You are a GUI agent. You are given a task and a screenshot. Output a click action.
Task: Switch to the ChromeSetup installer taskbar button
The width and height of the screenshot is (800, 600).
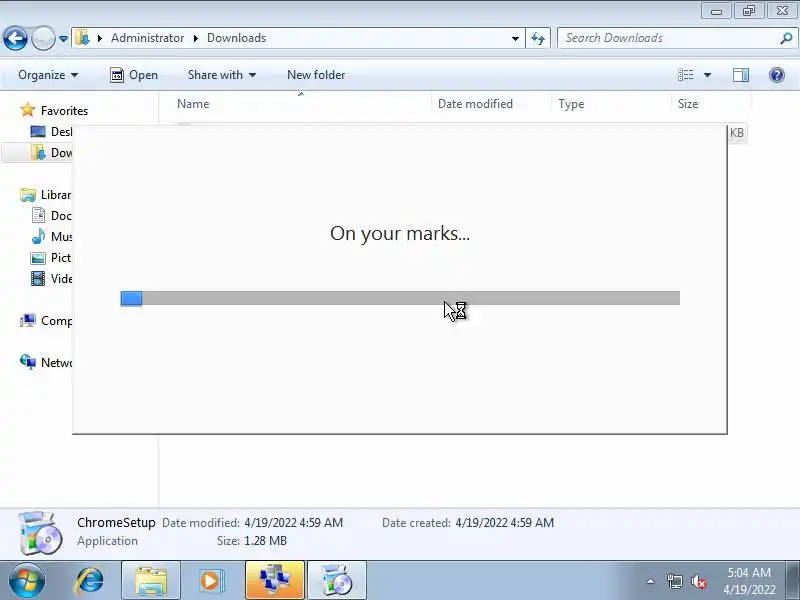pos(337,581)
